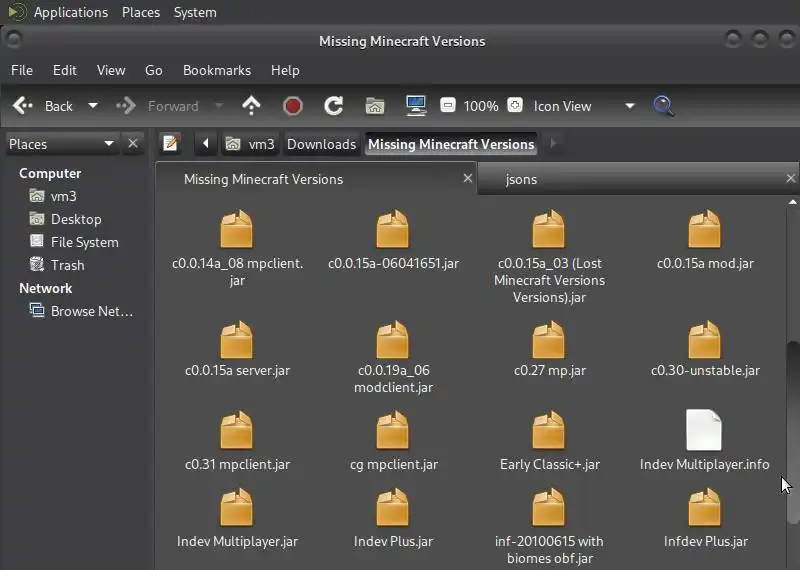Open the File menu

22,70
